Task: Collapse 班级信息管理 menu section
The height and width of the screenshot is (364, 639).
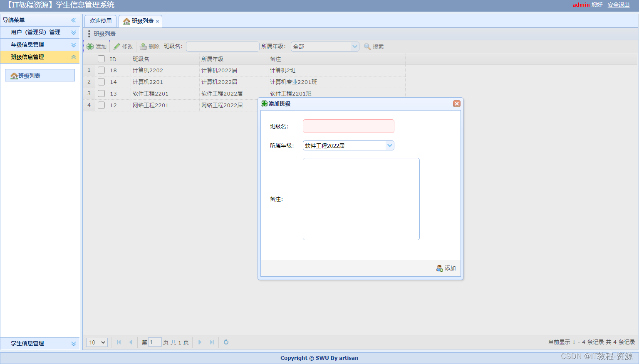Action: point(40,57)
